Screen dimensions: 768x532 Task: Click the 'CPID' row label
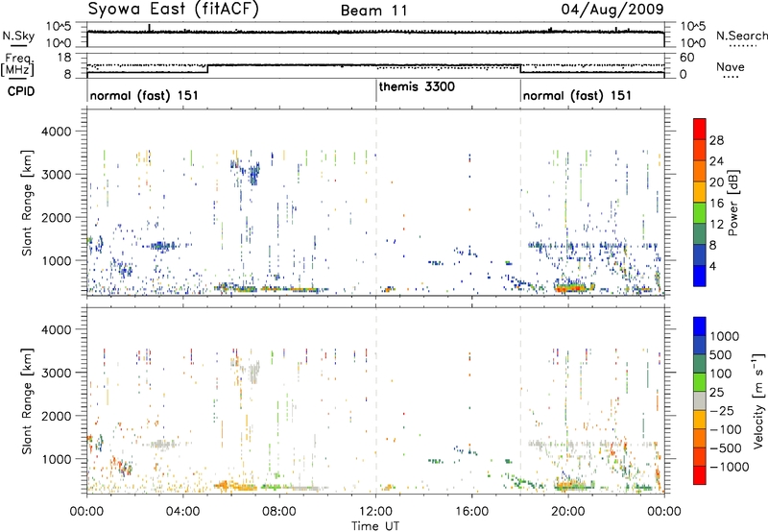tap(21, 91)
